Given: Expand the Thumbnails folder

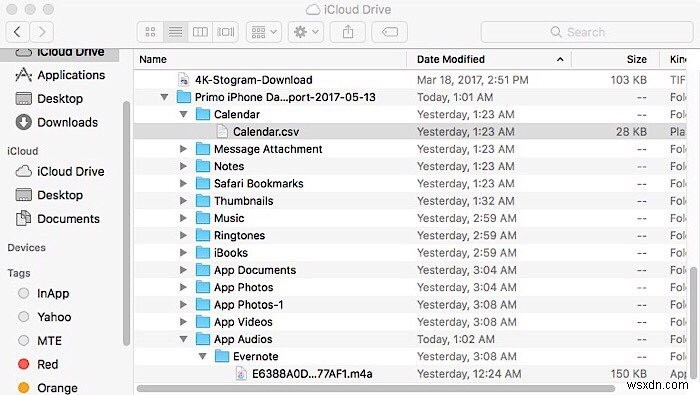Looking at the screenshot, I should (x=183, y=201).
